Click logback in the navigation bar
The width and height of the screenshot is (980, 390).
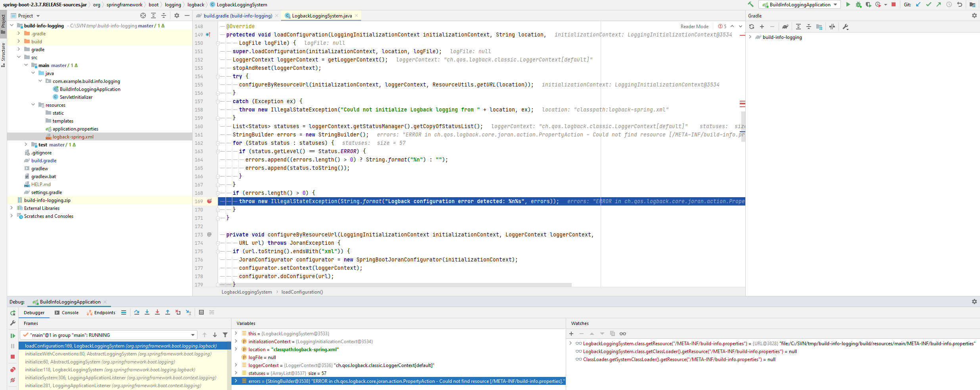coord(196,5)
